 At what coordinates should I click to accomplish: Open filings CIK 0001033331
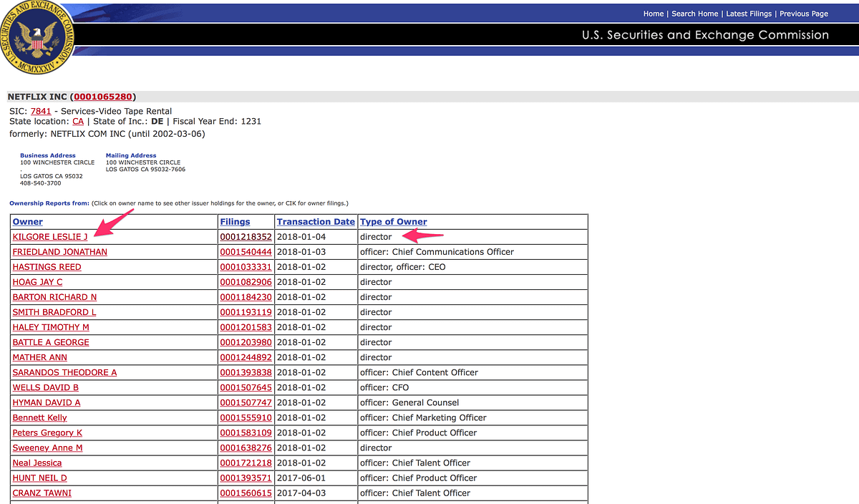coord(246,267)
